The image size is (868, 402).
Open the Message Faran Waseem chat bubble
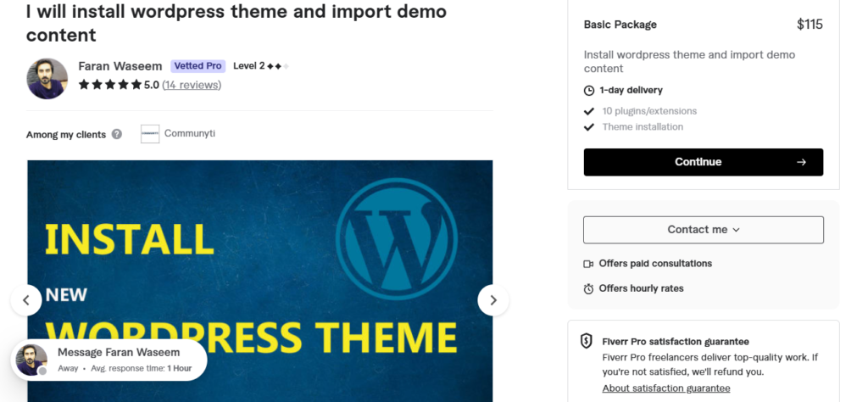[108, 360]
